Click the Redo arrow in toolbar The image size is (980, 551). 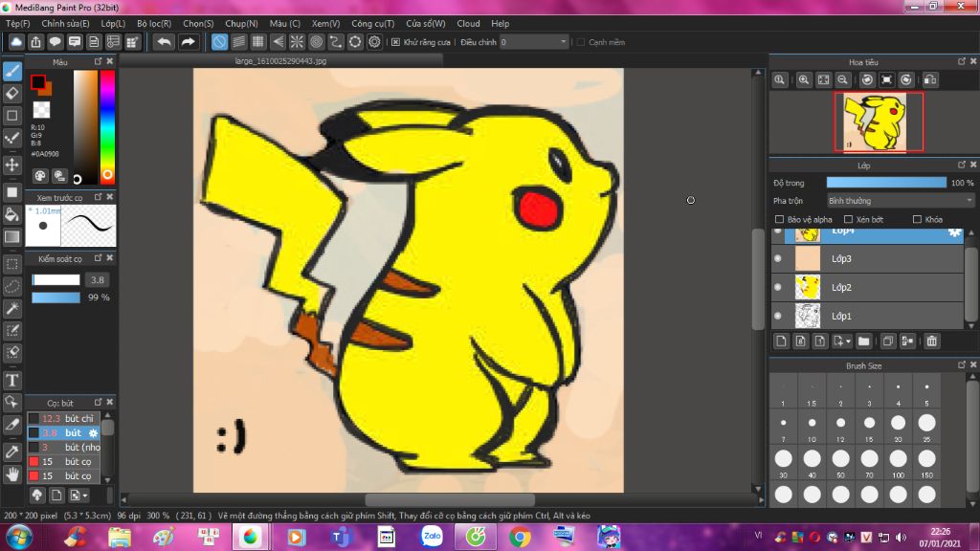[188, 42]
